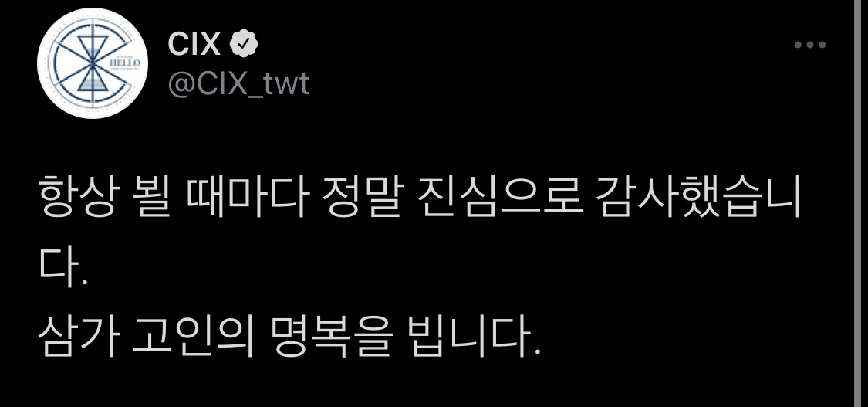Click the word 항상 in the tweet

pyautogui.click(x=77, y=196)
